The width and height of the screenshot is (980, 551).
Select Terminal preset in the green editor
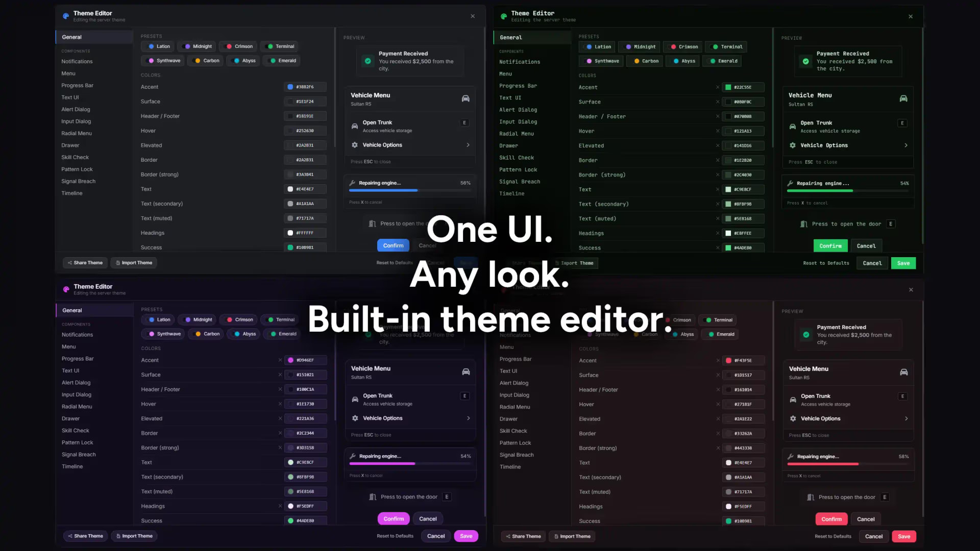(x=727, y=46)
